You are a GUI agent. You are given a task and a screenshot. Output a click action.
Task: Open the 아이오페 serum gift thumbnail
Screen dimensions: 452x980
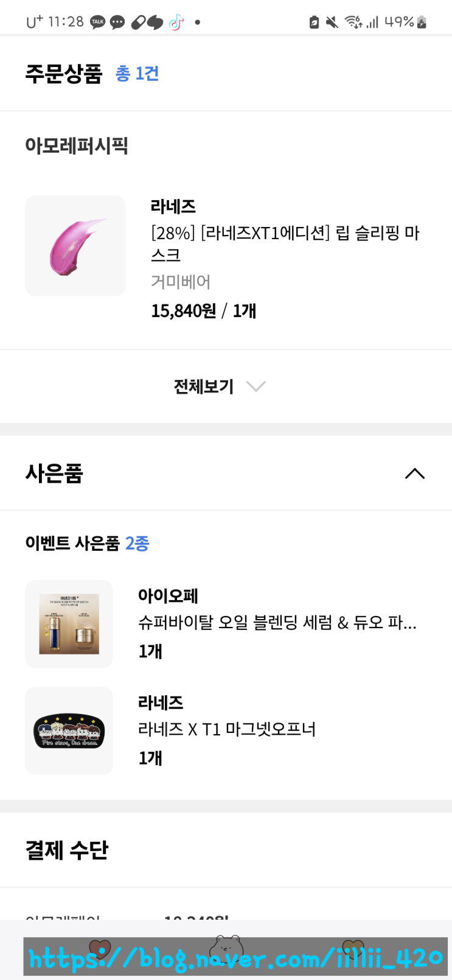pos(69,624)
